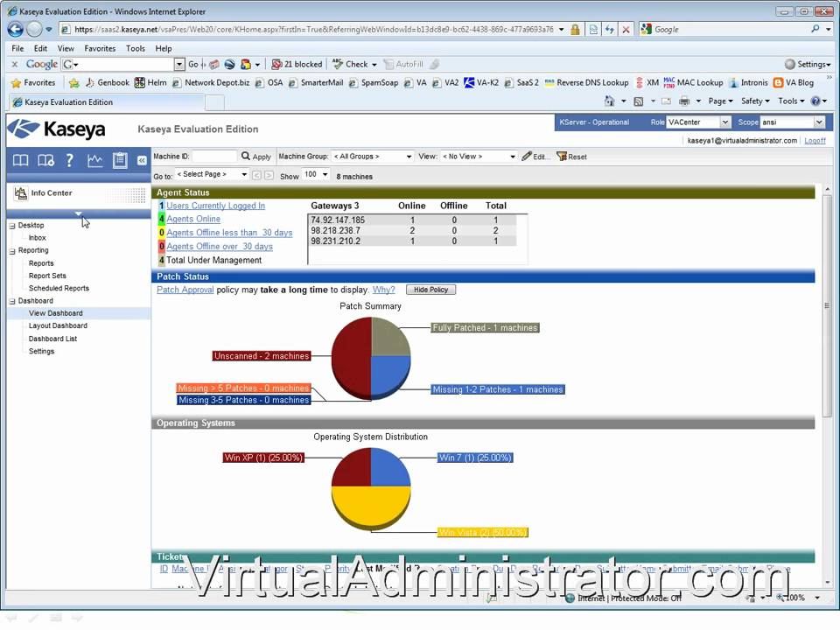840x630 pixels.
Task: Go forward with the browser Forward button
Action: pyautogui.click(x=34, y=30)
